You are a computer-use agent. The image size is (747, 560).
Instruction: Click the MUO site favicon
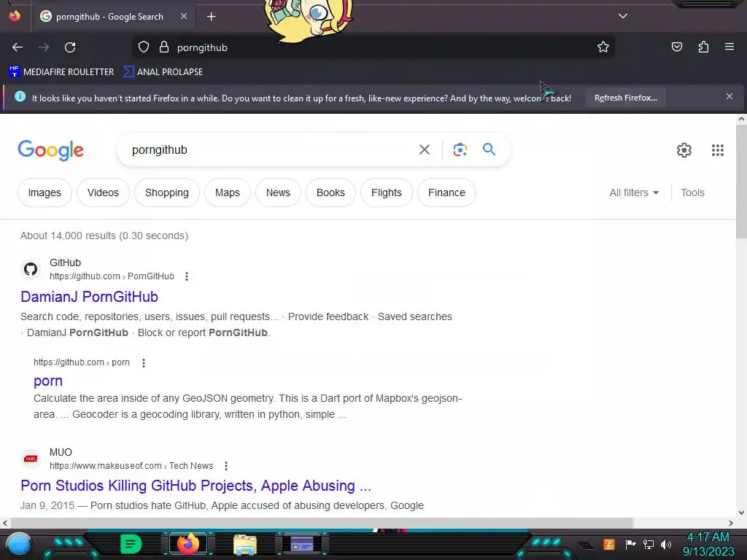(31, 459)
